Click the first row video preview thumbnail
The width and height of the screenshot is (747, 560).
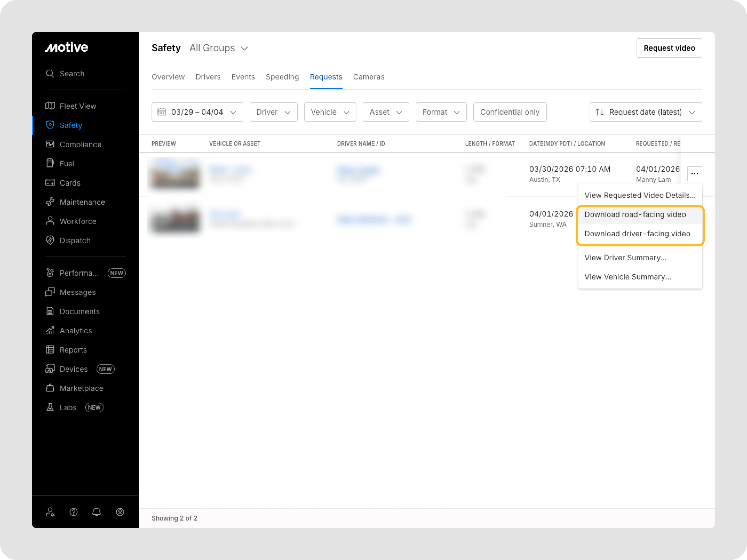[175, 174]
